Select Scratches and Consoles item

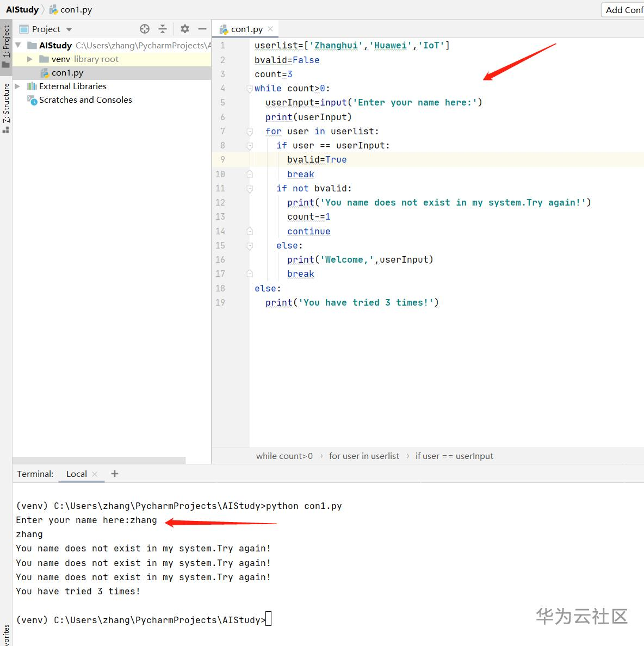click(85, 100)
